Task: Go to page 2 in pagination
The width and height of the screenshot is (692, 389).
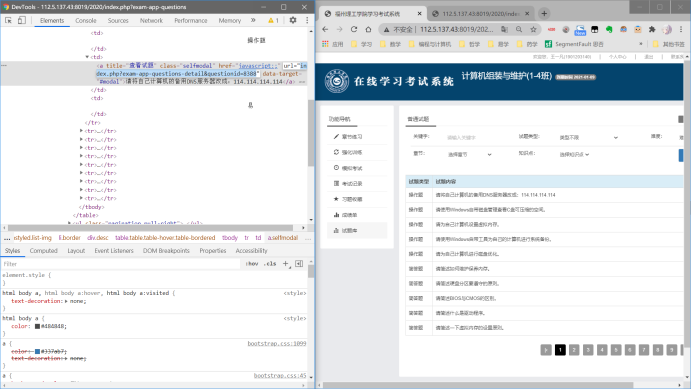Action: pos(574,350)
